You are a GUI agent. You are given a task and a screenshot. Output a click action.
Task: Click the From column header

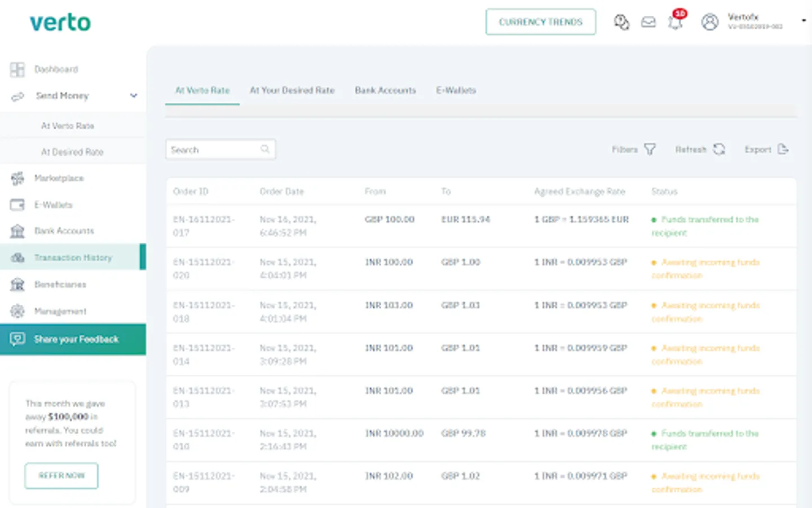pos(375,191)
